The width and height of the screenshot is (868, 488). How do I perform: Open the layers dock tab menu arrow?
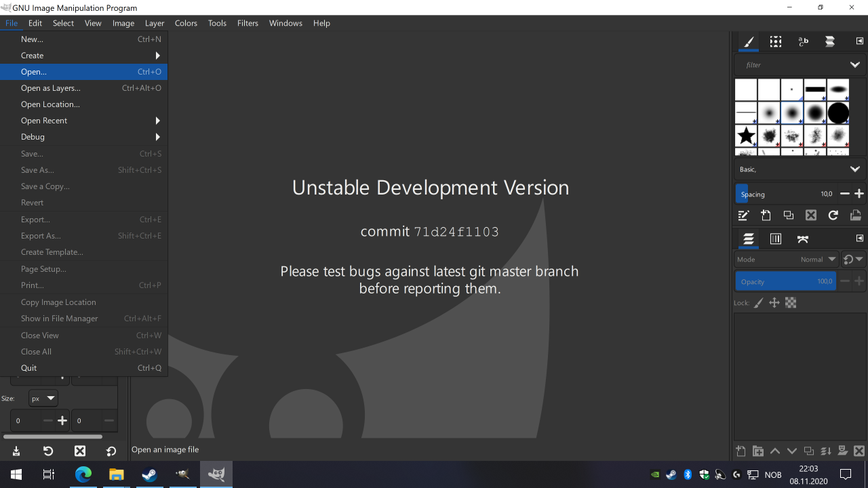coord(860,239)
